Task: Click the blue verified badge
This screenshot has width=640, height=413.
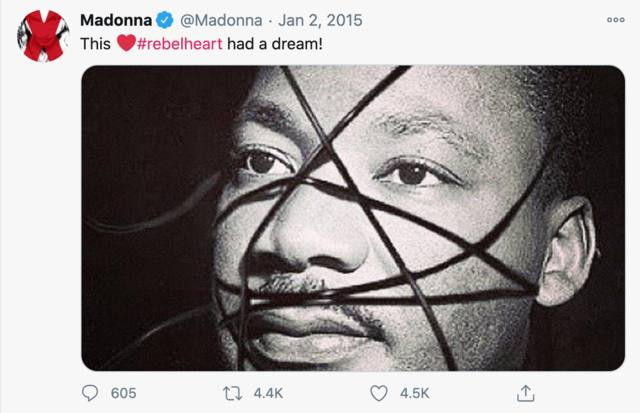Action: point(165,20)
